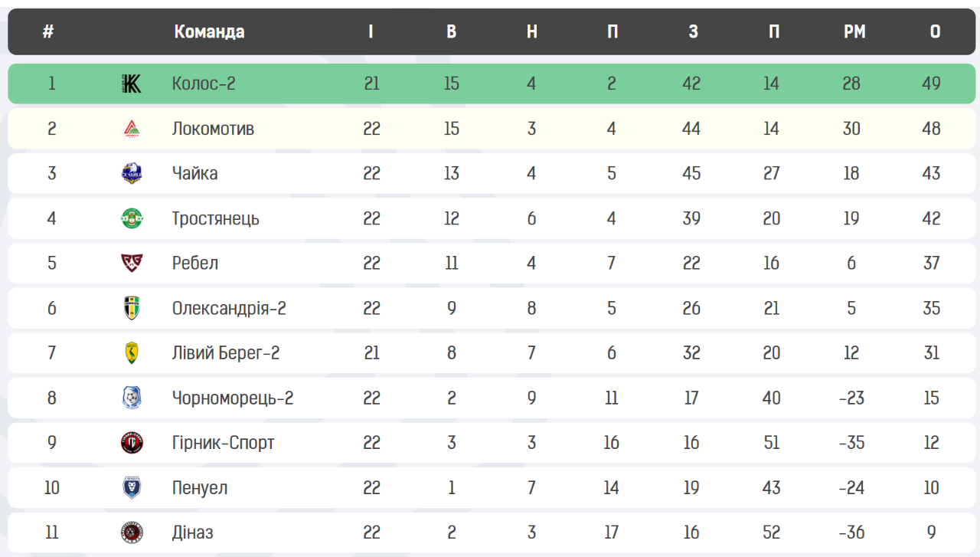Click the В wins column header

(x=452, y=31)
